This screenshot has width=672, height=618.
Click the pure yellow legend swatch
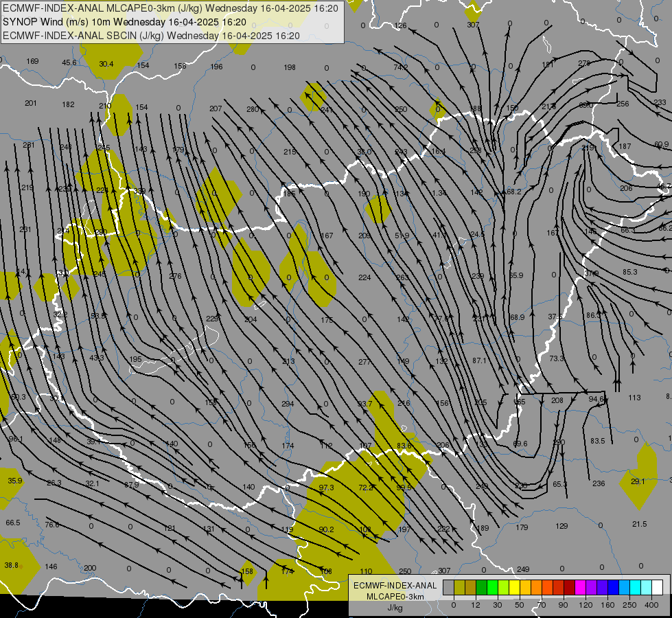tap(514, 588)
